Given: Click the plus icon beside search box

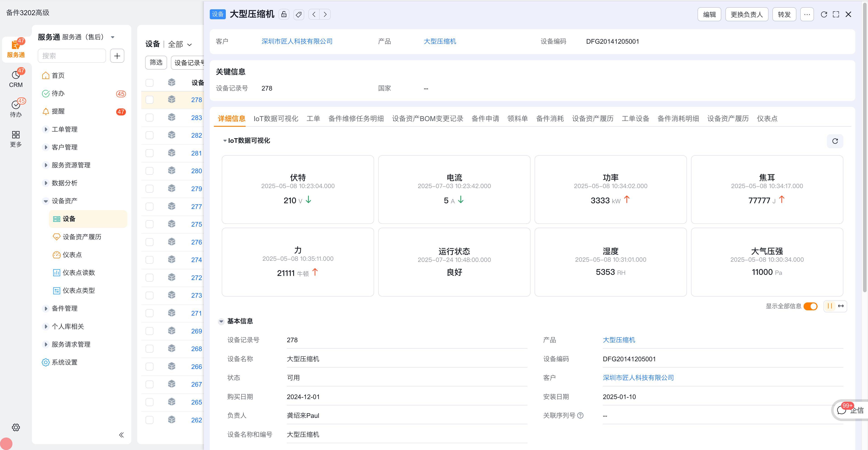Looking at the screenshot, I should [x=117, y=56].
